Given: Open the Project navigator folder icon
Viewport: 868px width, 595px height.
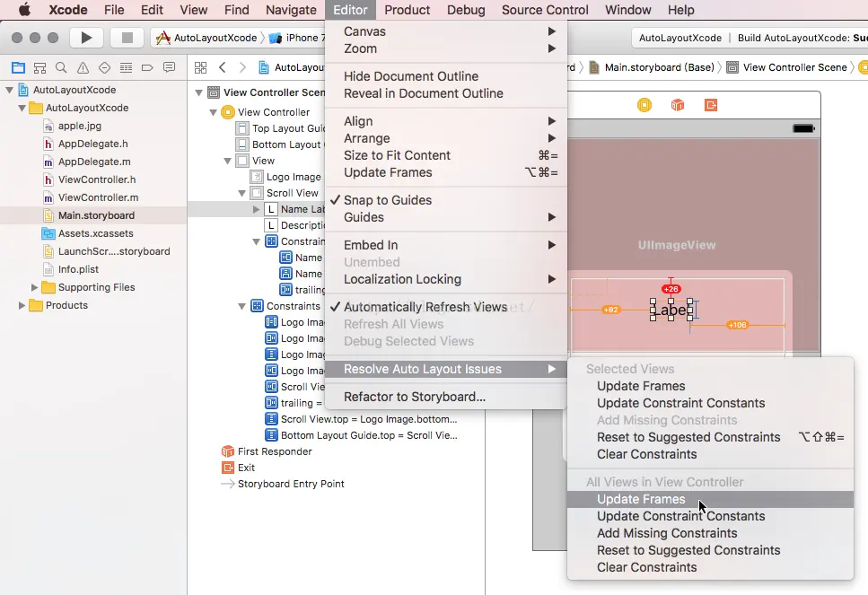Looking at the screenshot, I should click(x=18, y=67).
